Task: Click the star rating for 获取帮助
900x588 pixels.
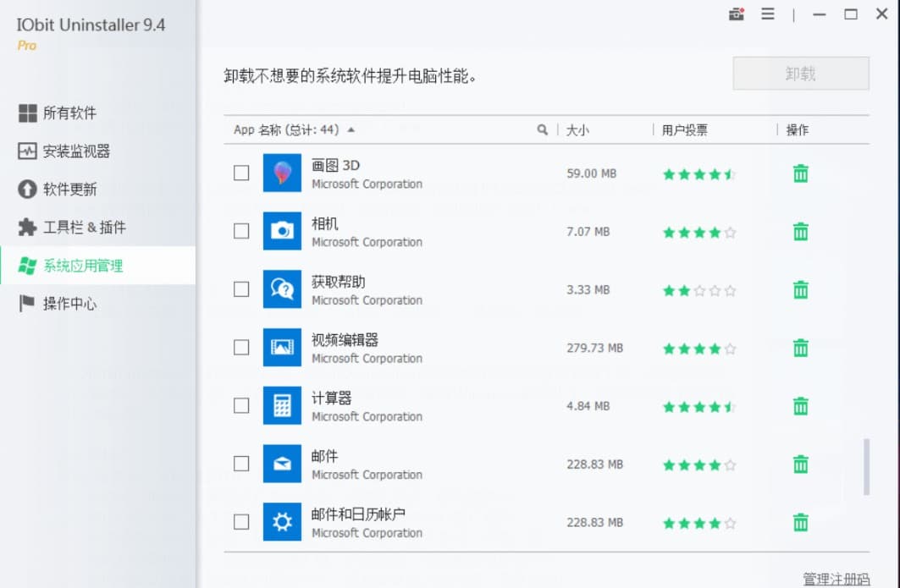Action: 699,291
